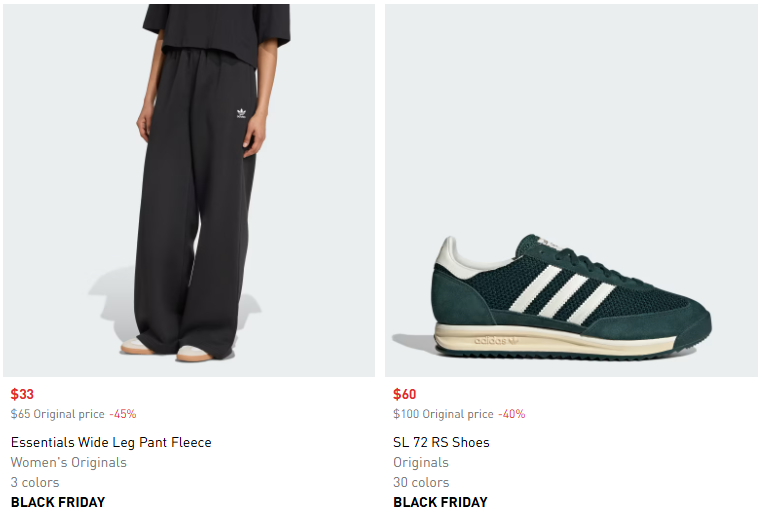Open the Essentials Wide Leg Pant product image
Image resolution: width=764 pixels, height=520 pixels.
(189, 190)
